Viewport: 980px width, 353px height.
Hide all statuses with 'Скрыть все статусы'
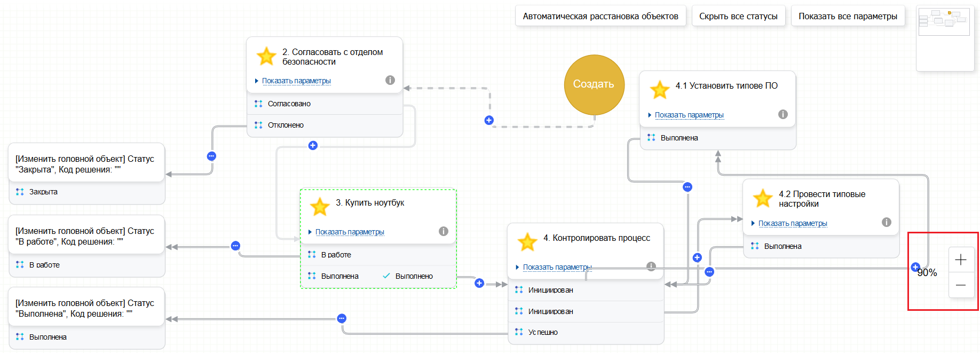point(738,16)
